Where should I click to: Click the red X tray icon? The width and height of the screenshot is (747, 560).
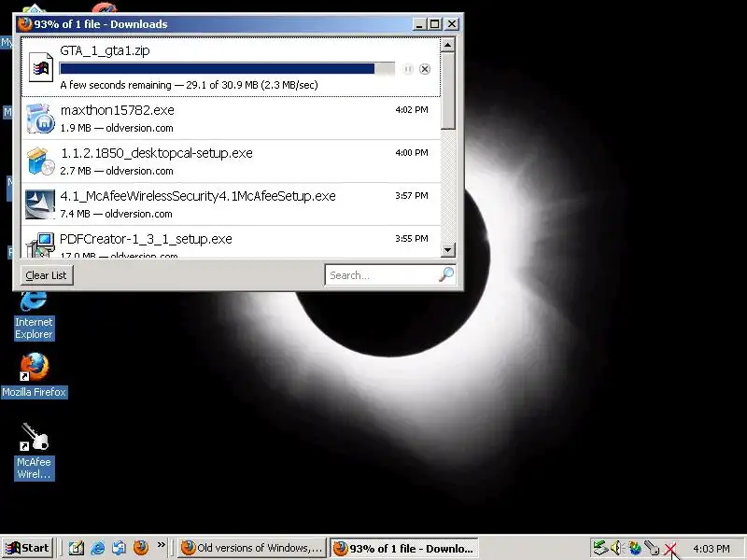pyautogui.click(x=670, y=549)
